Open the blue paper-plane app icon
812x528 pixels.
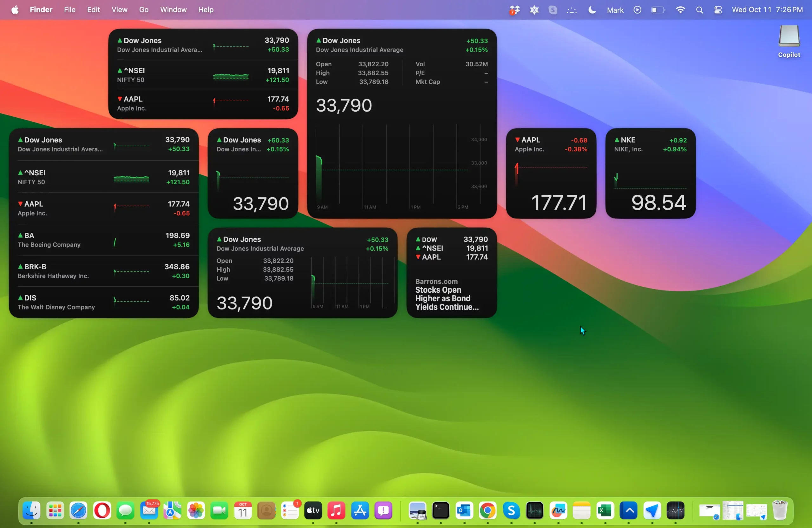[652, 510]
